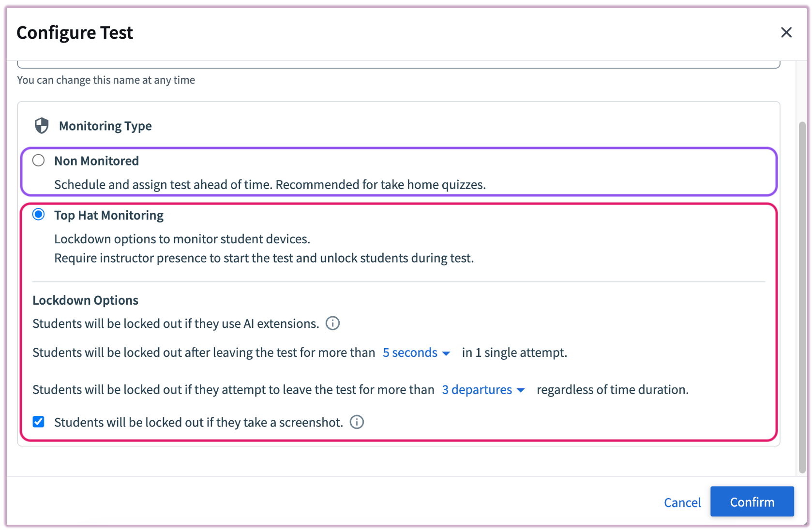The width and height of the screenshot is (812, 531).
Task: Click the AI extensions lockout sentence
Action: pos(175,324)
